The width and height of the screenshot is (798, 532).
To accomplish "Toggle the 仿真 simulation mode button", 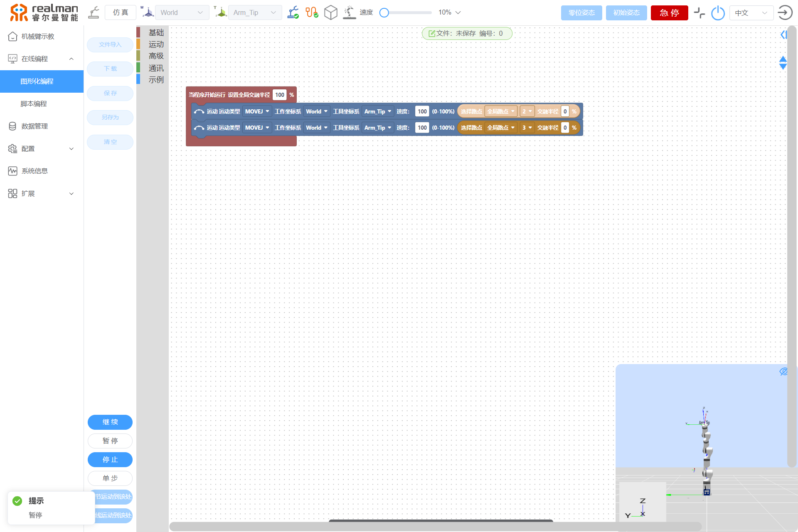I will click(x=121, y=12).
